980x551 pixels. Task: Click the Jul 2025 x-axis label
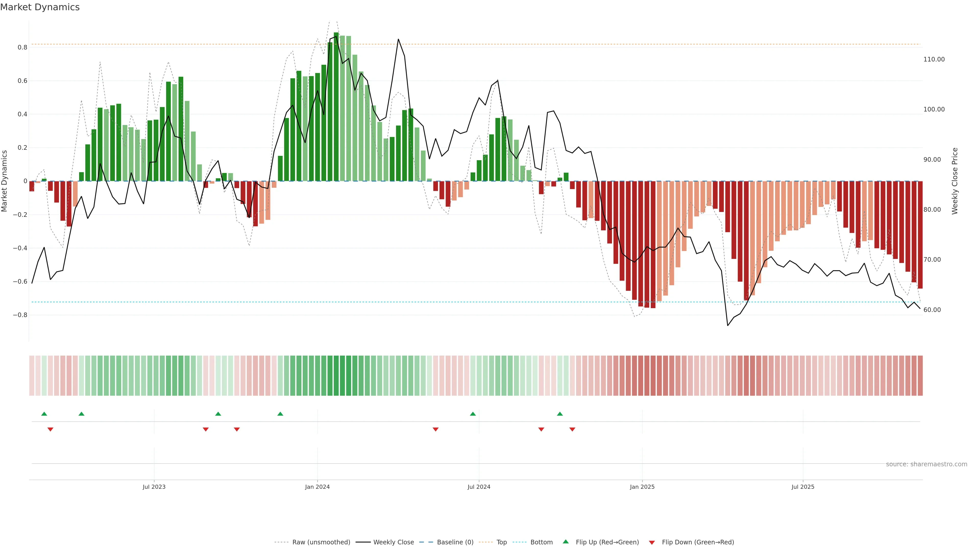(803, 487)
